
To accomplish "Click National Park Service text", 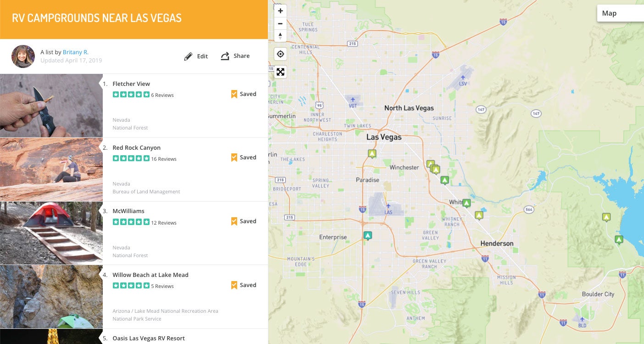I will click(137, 319).
